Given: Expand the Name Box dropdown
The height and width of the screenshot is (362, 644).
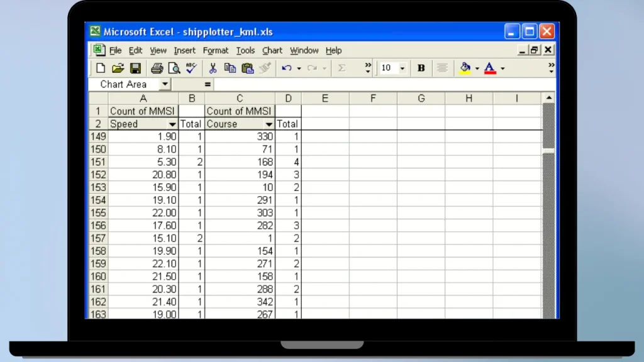Looking at the screenshot, I should point(165,84).
